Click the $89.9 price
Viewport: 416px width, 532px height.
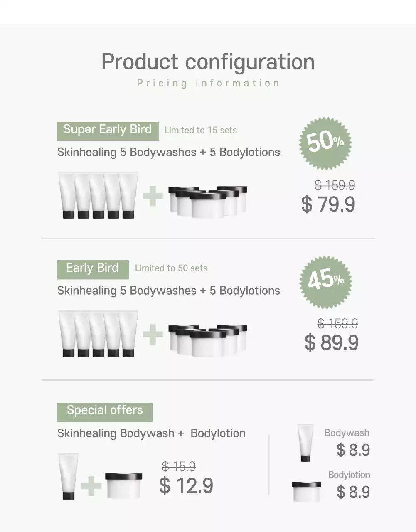(x=331, y=343)
